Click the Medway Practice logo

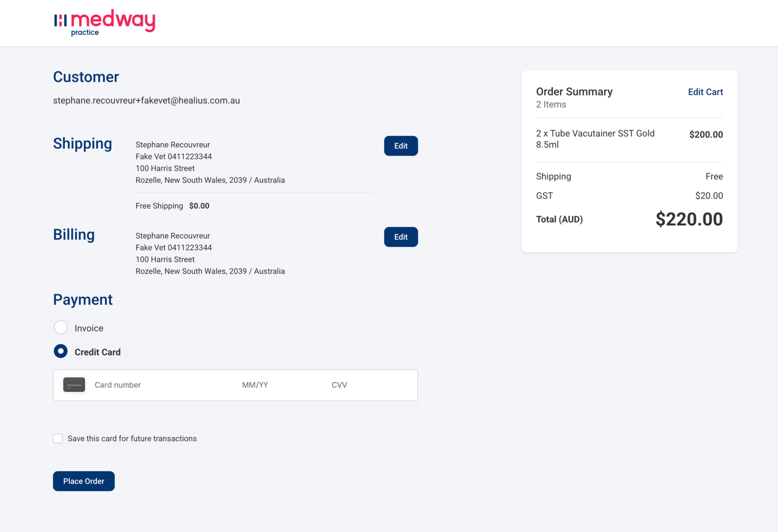[x=105, y=22]
